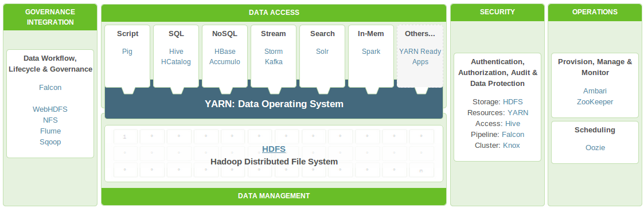644x208 pixels.
Task: Open the YARN Ready Apps link
Action: (420, 57)
